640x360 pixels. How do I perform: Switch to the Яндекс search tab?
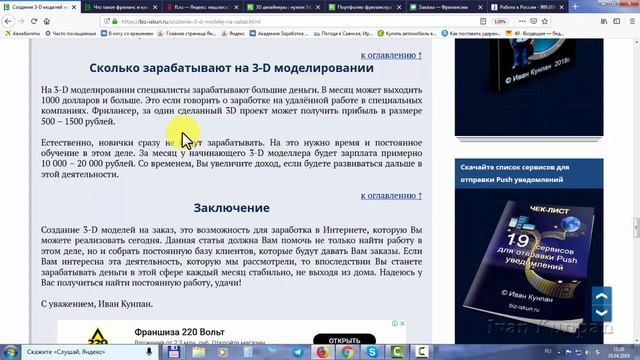point(202,7)
